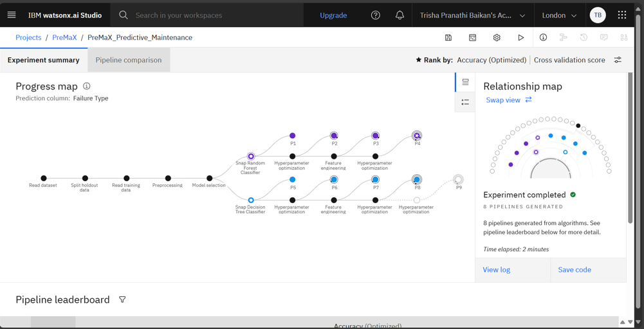Filter the Pipeline leaderboard

coord(122,299)
